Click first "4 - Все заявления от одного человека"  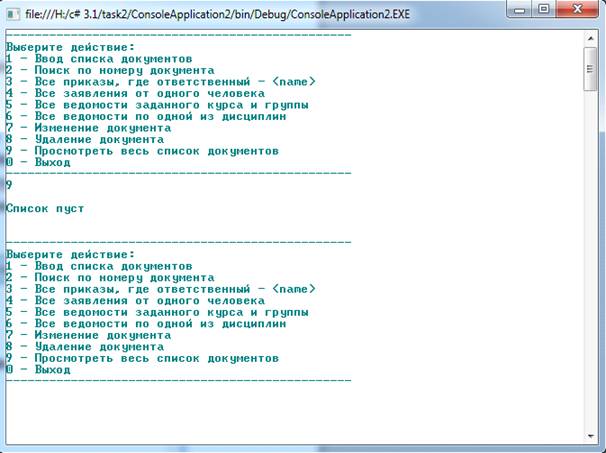pyautogui.click(x=135, y=94)
